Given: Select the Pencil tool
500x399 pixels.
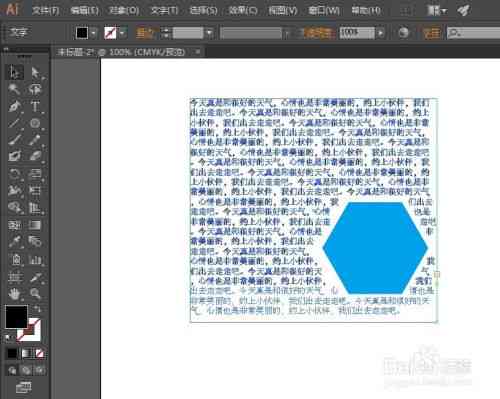Looking at the screenshot, I should (35, 140).
